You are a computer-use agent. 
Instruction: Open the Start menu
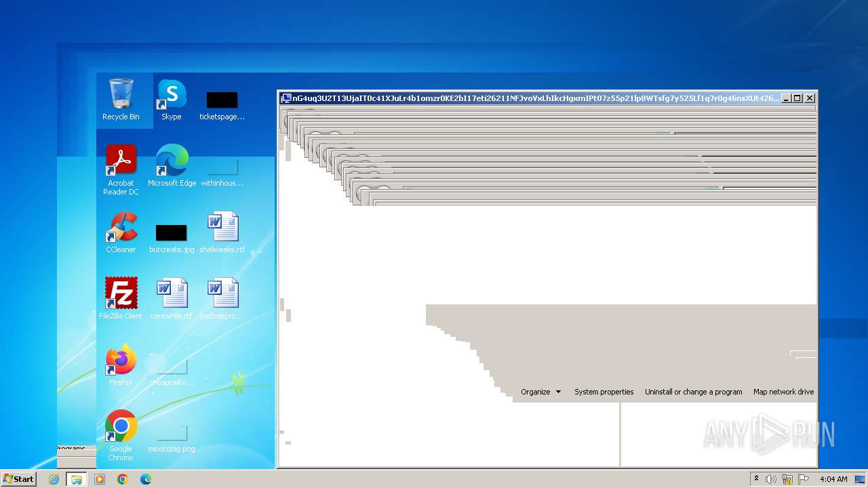coord(18,479)
